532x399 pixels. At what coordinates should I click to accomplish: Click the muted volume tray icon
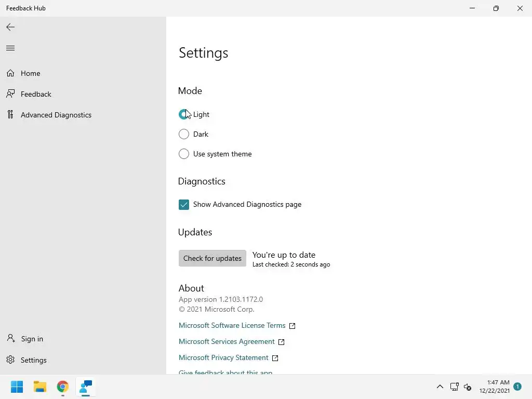(468, 387)
